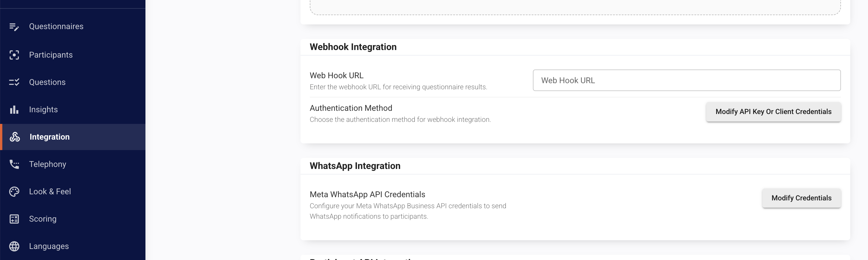Click the Questionnaires pencil-list icon
This screenshot has width=868, height=260.
click(x=14, y=26)
